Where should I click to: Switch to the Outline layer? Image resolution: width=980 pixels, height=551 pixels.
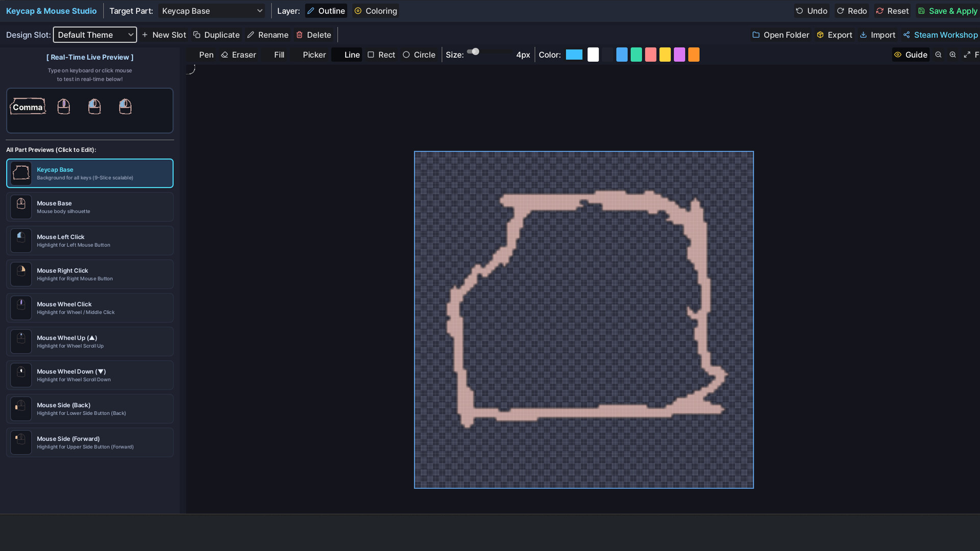pos(326,11)
